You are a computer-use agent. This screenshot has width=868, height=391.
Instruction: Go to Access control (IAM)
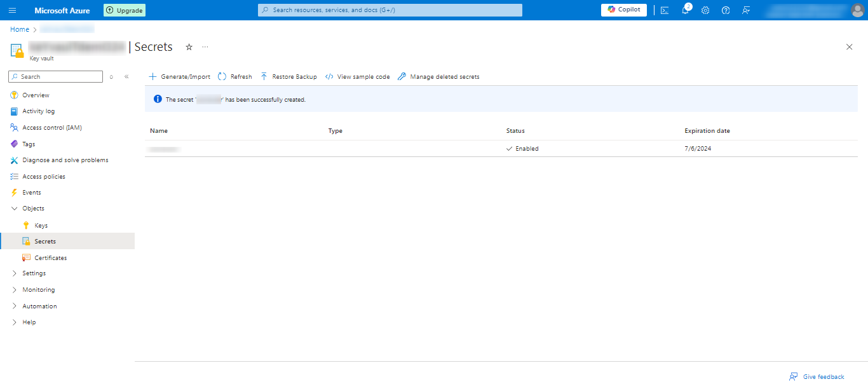[51, 128]
